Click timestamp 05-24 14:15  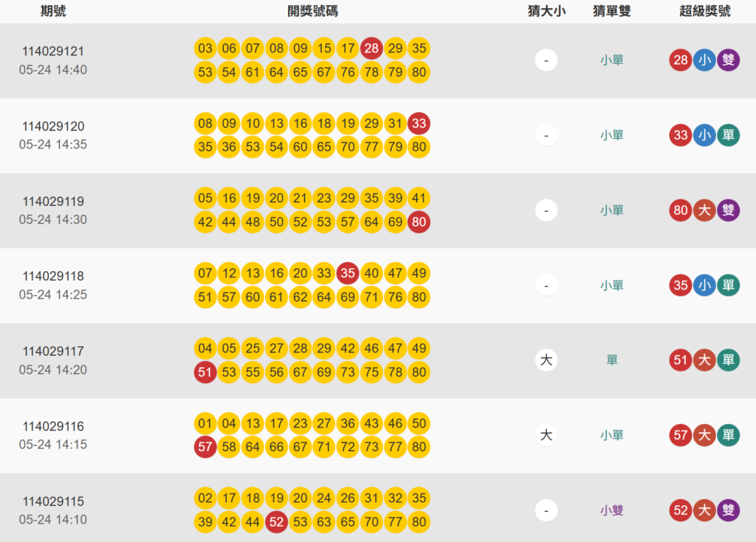(53, 445)
